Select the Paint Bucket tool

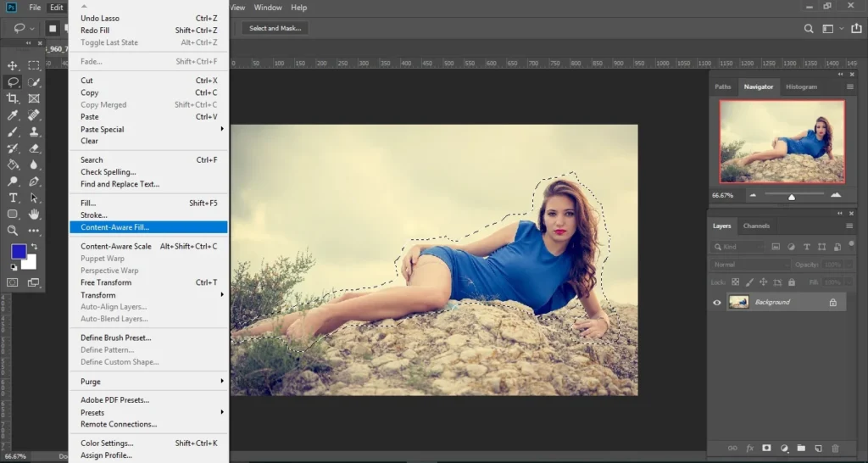[x=12, y=165]
